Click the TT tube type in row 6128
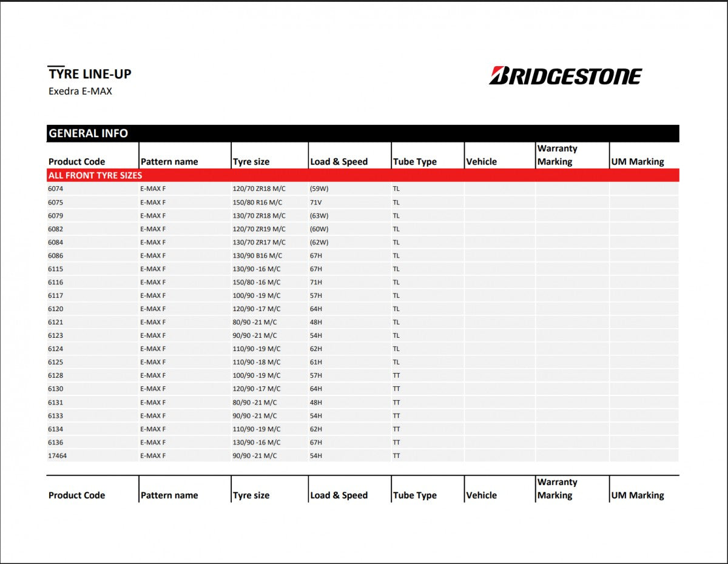The height and width of the screenshot is (564, 728). [396, 375]
